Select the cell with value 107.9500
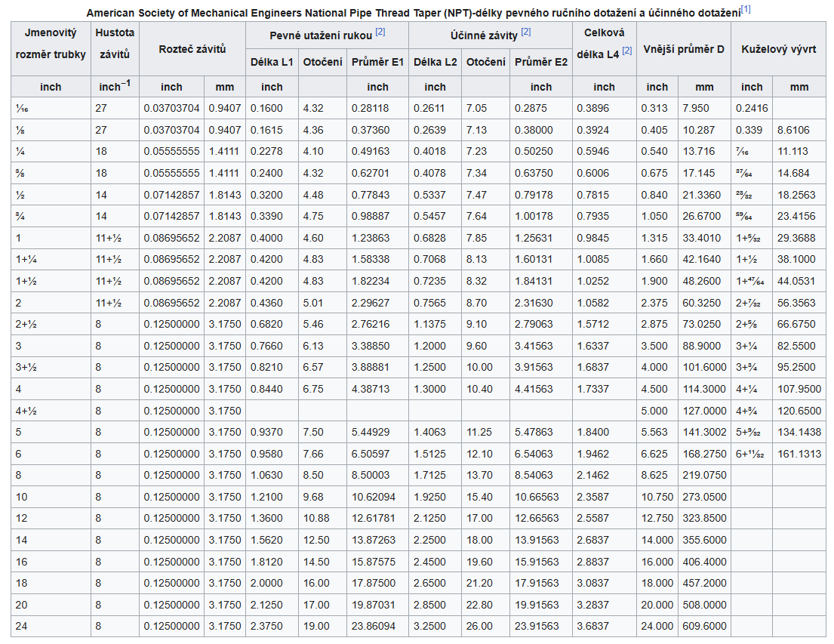 point(799,389)
